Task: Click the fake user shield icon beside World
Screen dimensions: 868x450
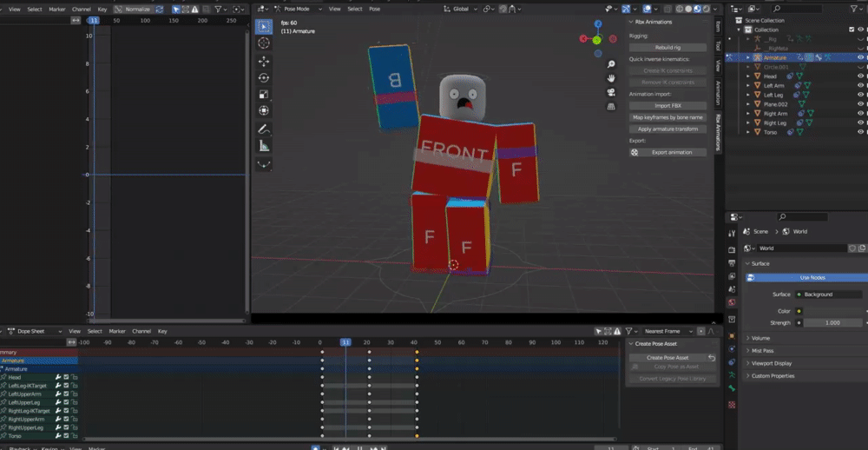Action: point(853,248)
